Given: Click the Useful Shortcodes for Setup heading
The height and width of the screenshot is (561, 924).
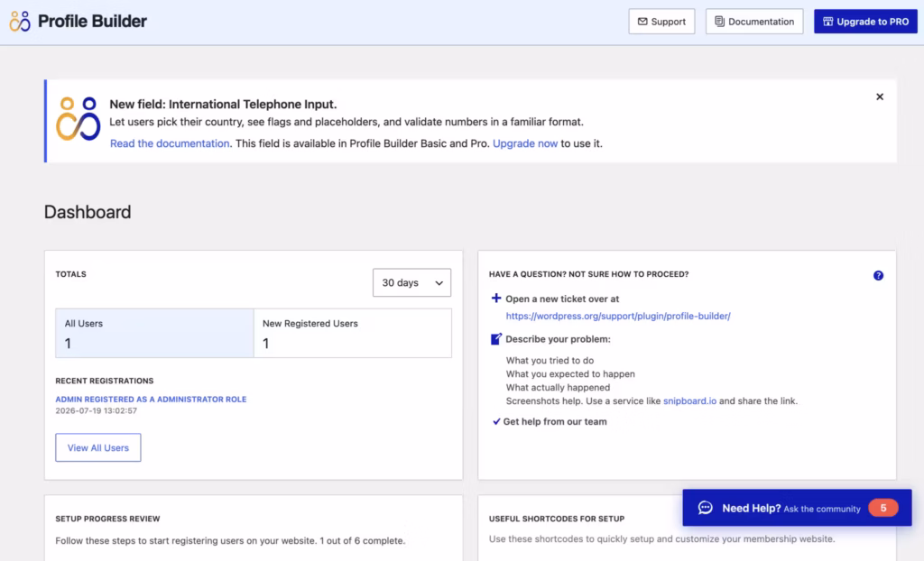Looking at the screenshot, I should (x=557, y=519).
